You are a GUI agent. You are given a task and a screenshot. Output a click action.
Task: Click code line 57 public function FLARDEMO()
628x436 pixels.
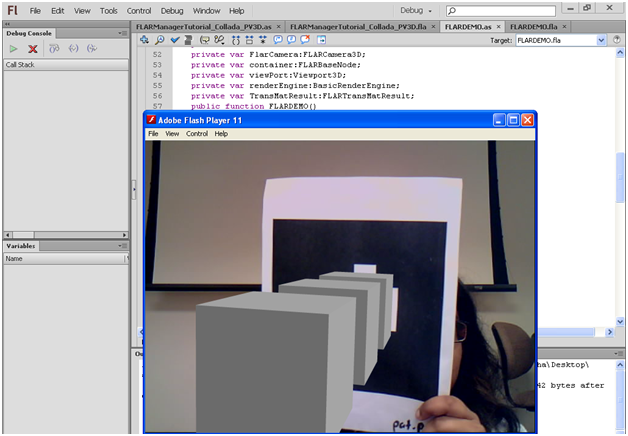[x=254, y=106]
